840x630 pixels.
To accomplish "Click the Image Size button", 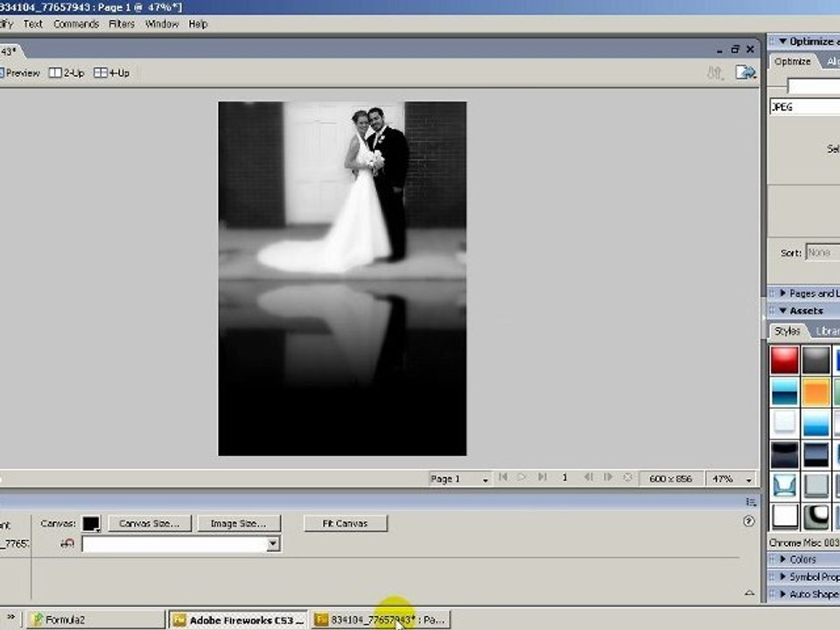I will (238, 523).
